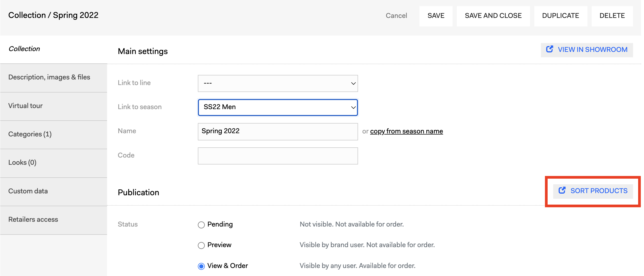Click the external link icon beside View in Showroom
The image size is (644, 276).
[549, 49]
